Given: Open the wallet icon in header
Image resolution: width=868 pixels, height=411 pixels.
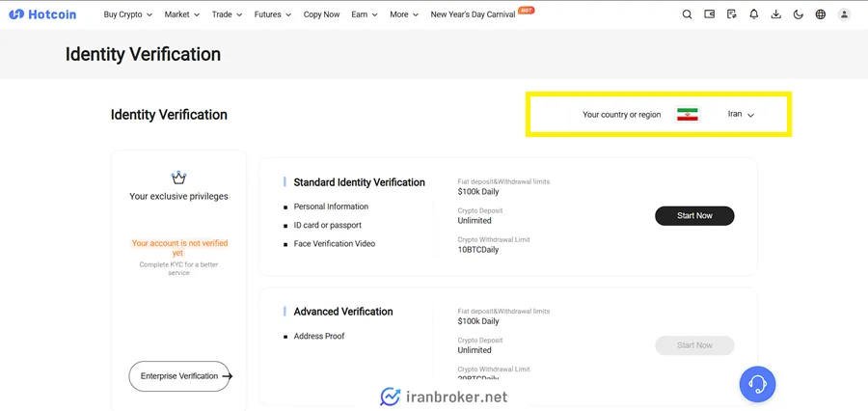Looking at the screenshot, I should 709,14.
